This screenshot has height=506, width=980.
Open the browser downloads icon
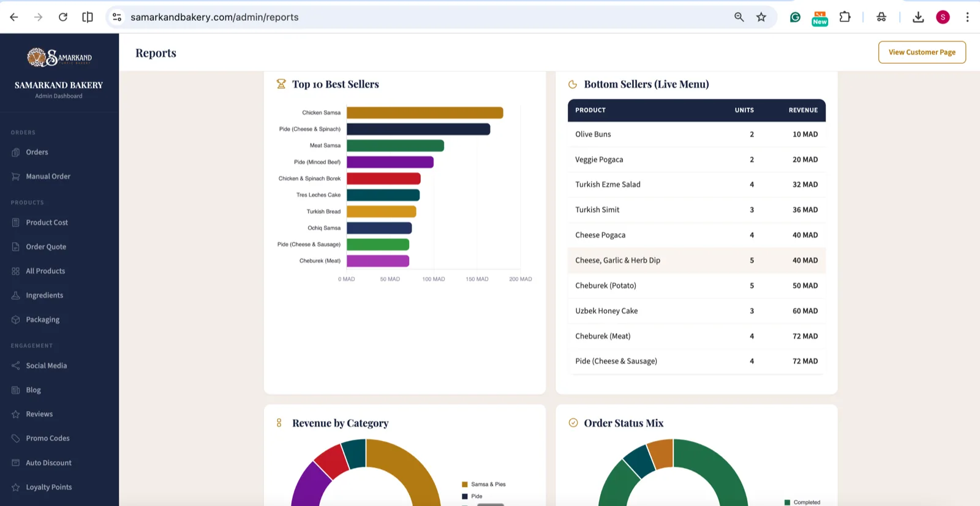tap(918, 17)
